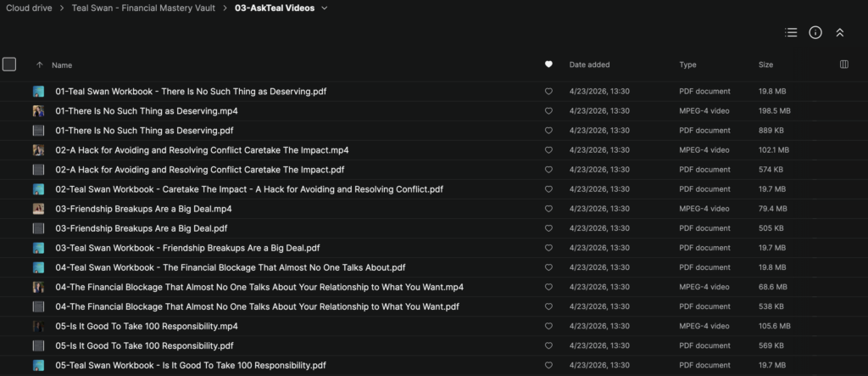Click icon of 03-Teal Swan Workbook Friendship Breakups
The image size is (868, 376).
38,248
